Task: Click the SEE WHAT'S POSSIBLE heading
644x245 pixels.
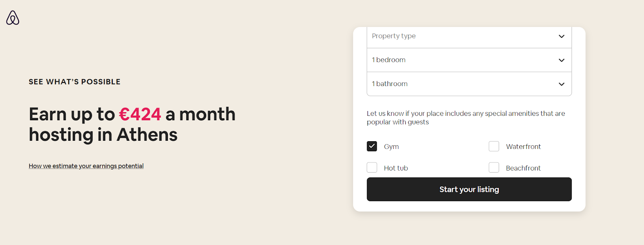Action: click(74, 82)
